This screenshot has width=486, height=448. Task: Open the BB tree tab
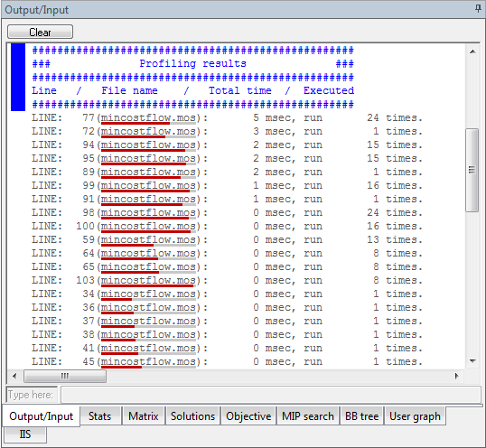(x=361, y=416)
